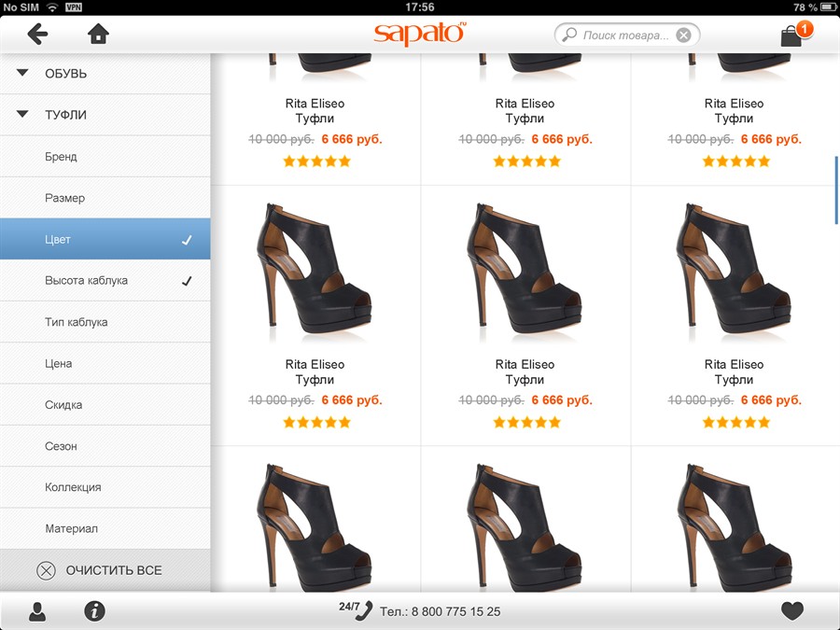Open favorites heart icon

click(x=791, y=611)
